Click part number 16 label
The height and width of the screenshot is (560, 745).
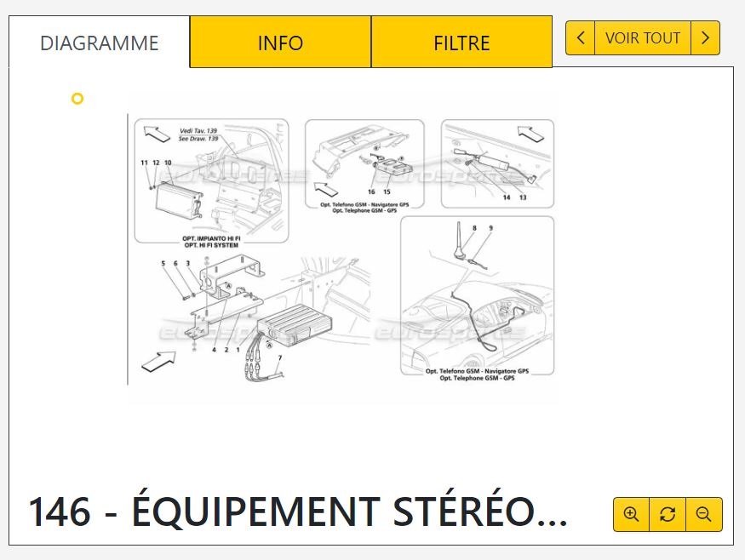click(x=371, y=191)
